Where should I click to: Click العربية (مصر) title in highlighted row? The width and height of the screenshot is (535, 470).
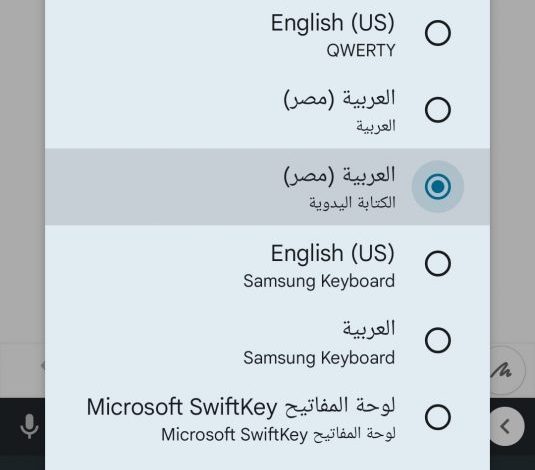point(339,175)
